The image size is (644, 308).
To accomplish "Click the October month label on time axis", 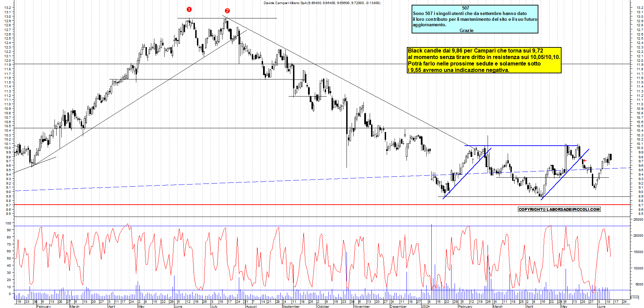I will click(x=323, y=306).
